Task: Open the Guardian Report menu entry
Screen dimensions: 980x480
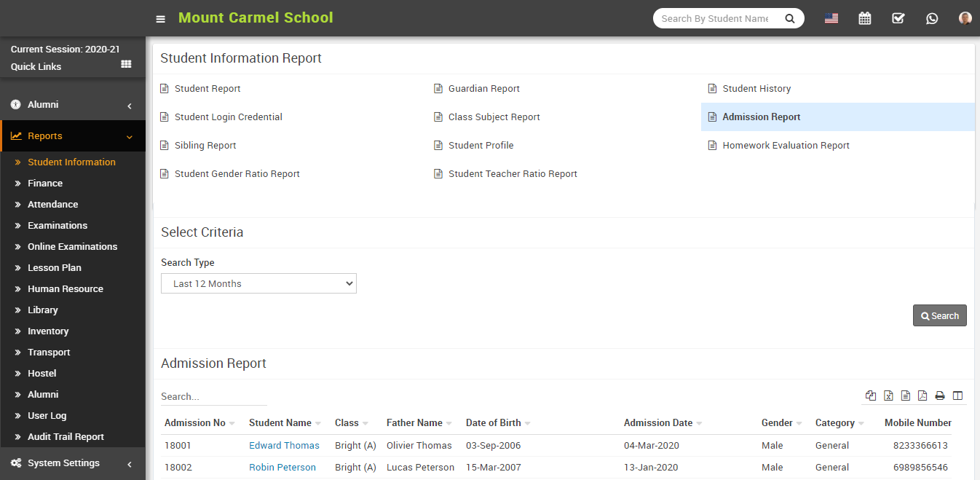Action: coord(483,88)
